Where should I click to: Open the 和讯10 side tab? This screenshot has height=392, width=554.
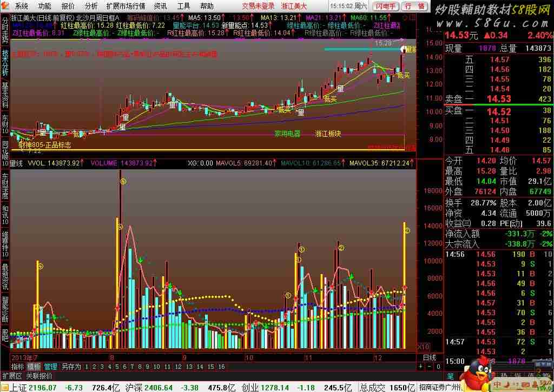pos(5,214)
